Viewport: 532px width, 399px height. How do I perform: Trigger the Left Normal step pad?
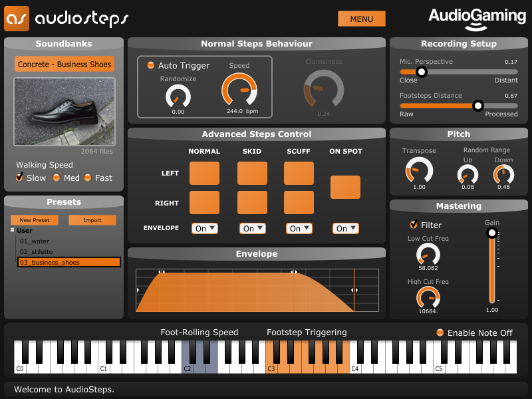pyautogui.click(x=204, y=174)
